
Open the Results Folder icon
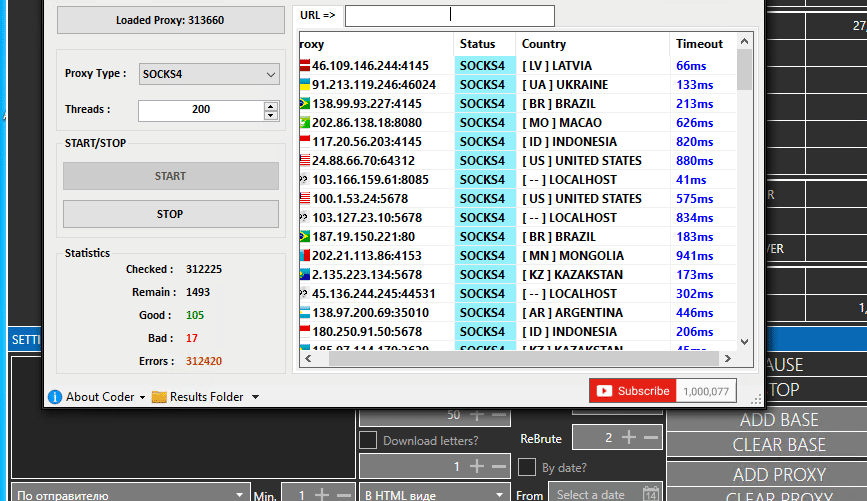pos(159,397)
